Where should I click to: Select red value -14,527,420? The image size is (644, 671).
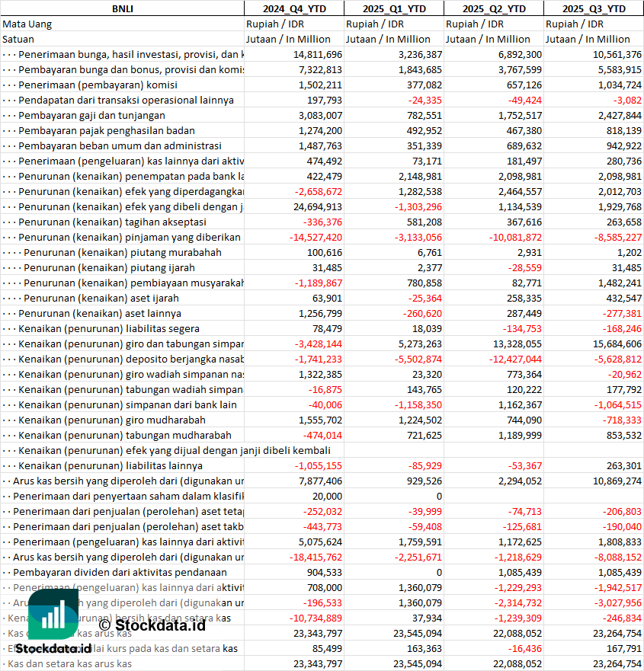click(x=316, y=238)
